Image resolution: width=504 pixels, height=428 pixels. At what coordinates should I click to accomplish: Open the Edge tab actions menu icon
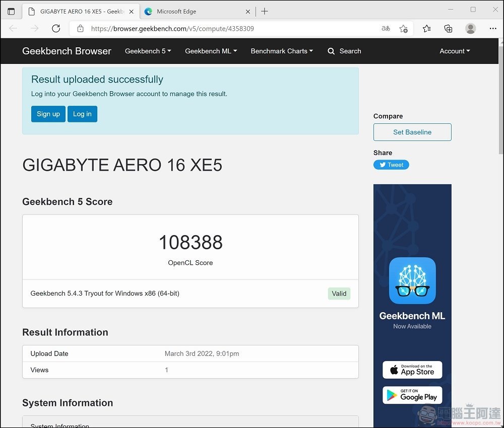11,12
